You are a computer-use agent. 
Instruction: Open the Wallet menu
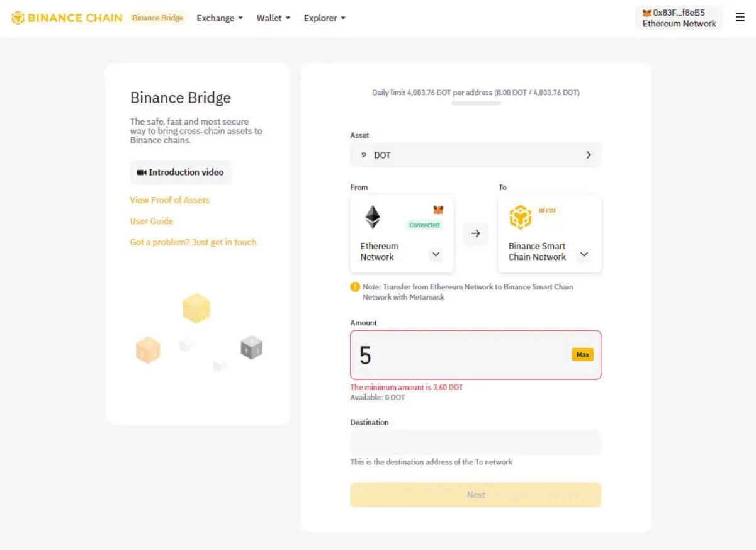point(273,18)
